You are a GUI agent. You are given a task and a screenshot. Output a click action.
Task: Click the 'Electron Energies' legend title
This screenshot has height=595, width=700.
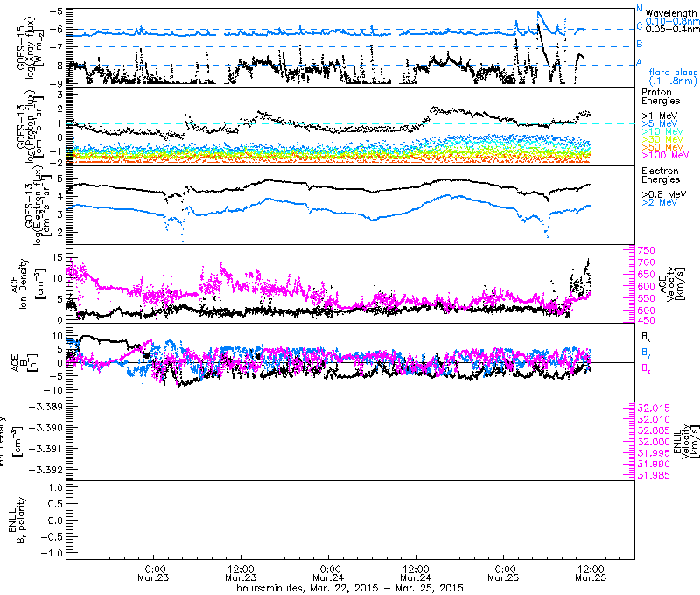click(661, 175)
